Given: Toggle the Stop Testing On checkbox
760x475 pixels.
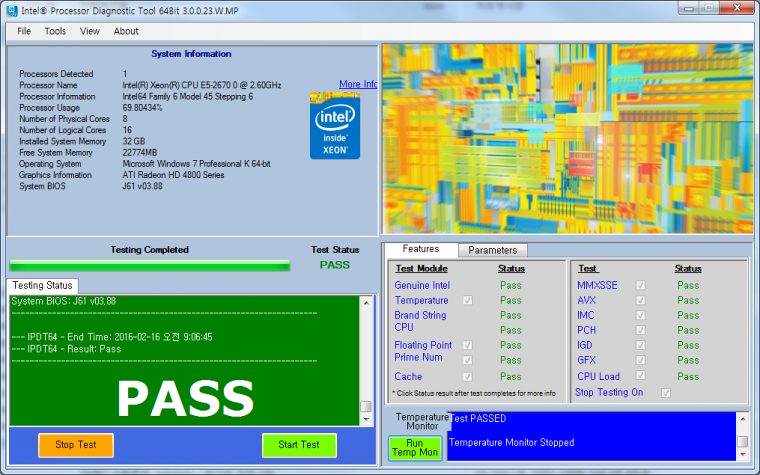Looking at the screenshot, I should tap(666, 393).
